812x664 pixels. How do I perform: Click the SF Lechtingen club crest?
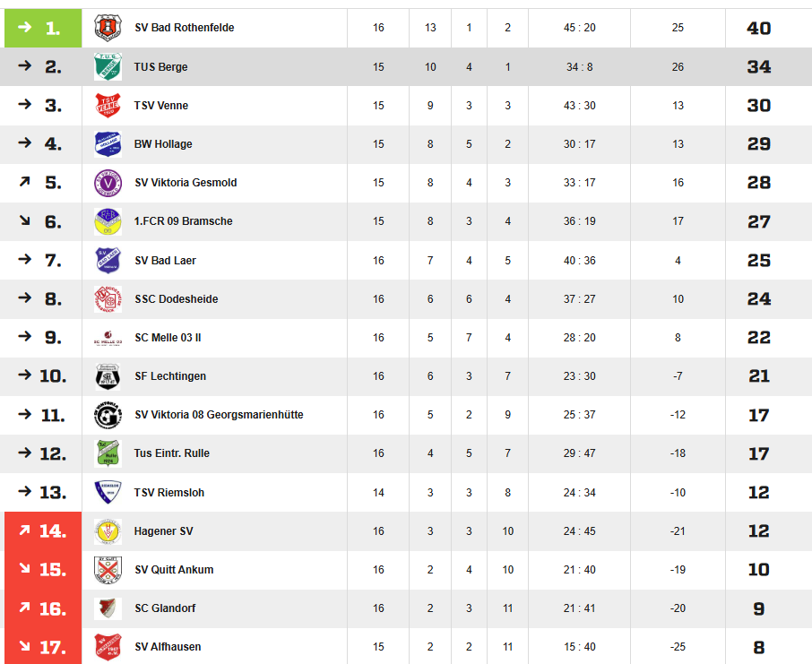[108, 376]
